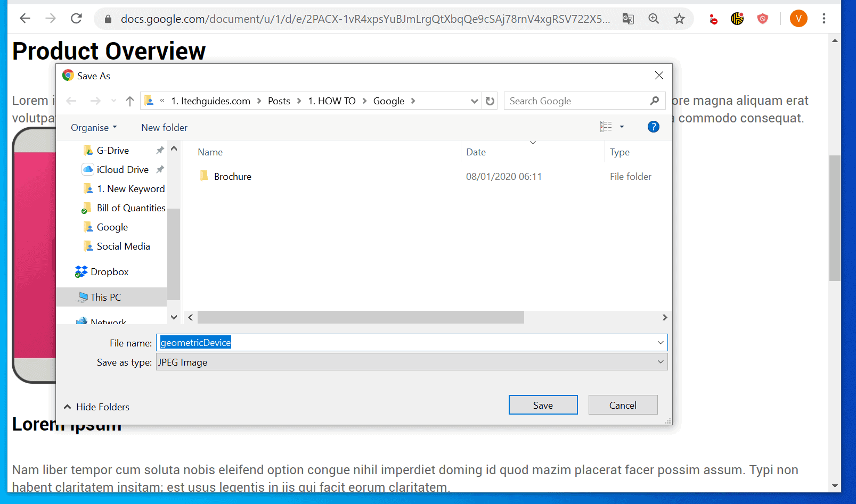Expand the file name history dropdown

(660, 342)
